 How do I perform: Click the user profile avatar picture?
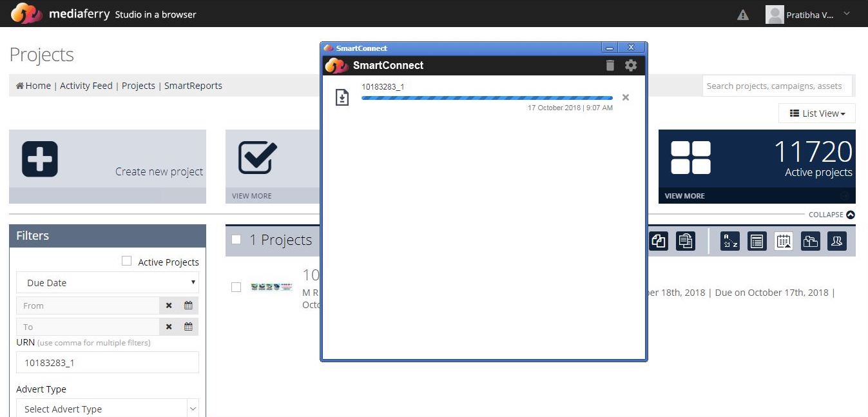pyautogui.click(x=775, y=14)
